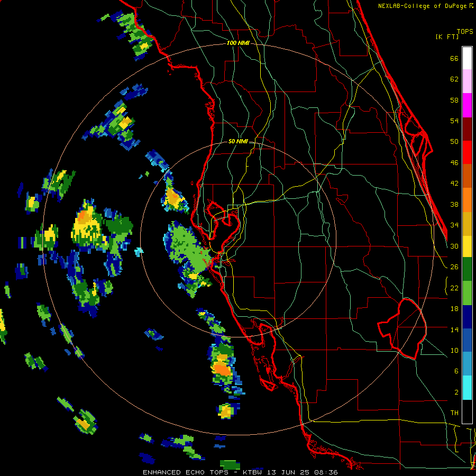Pick the black TH threshold swatch
476x476 pixels.
pyautogui.click(x=467, y=411)
